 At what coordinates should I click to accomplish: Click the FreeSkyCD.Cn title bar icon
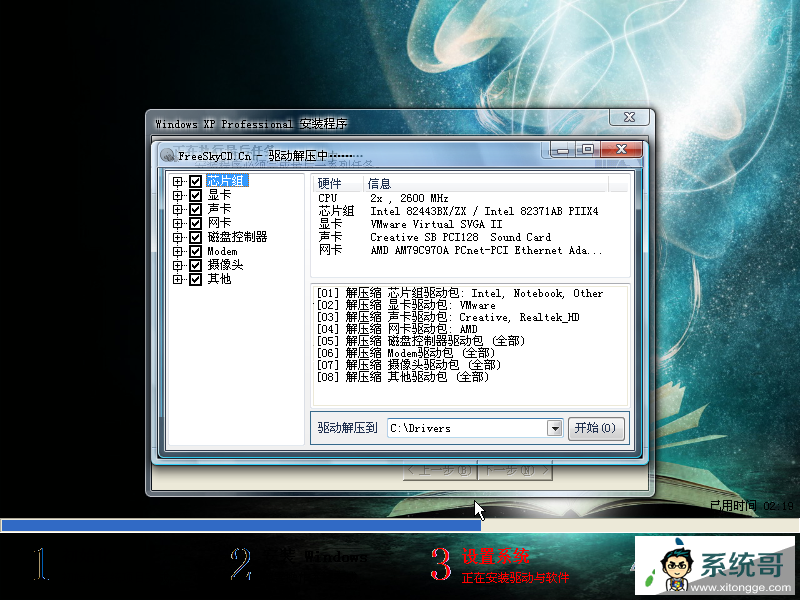click(x=167, y=155)
